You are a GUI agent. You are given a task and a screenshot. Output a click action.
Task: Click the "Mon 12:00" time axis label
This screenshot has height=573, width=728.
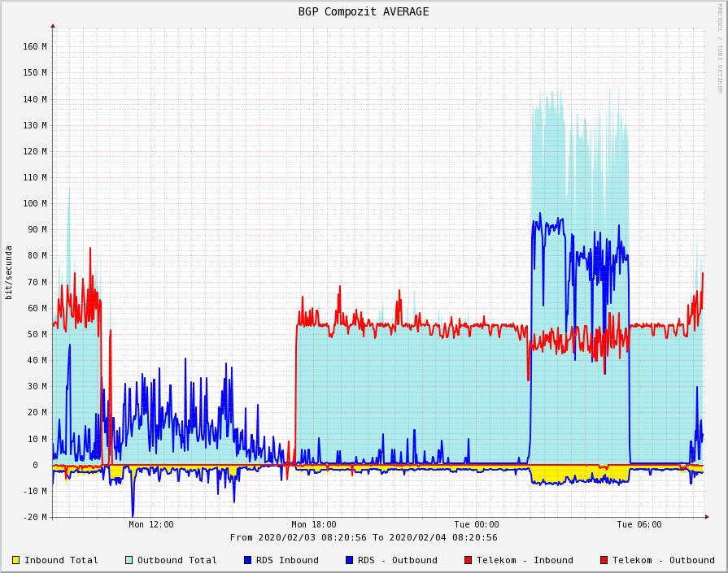point(151,524)
